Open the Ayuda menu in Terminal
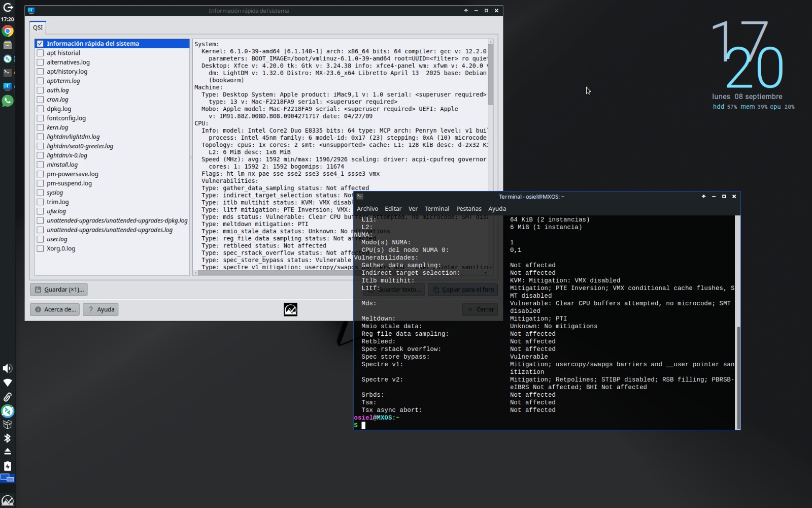Screen dimensions: 812x508 pos(497,209)
